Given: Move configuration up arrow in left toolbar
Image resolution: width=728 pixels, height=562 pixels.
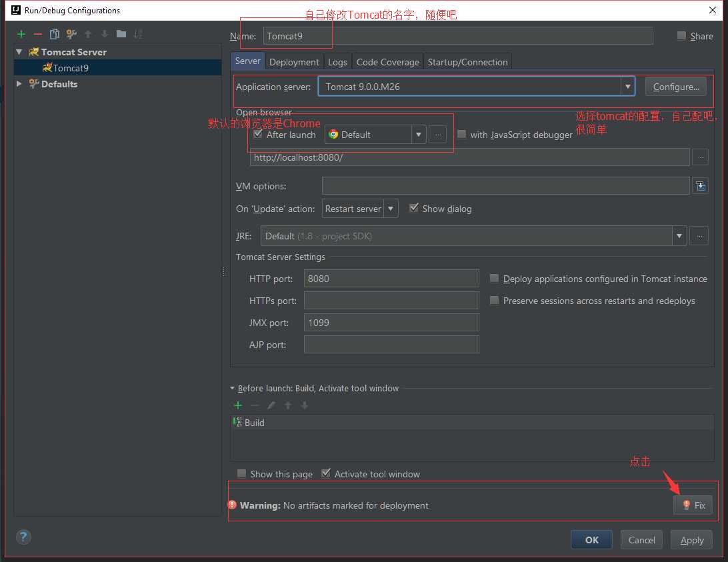Looking at the screenshot, I should pyautogui.click(x=88, y=34).
